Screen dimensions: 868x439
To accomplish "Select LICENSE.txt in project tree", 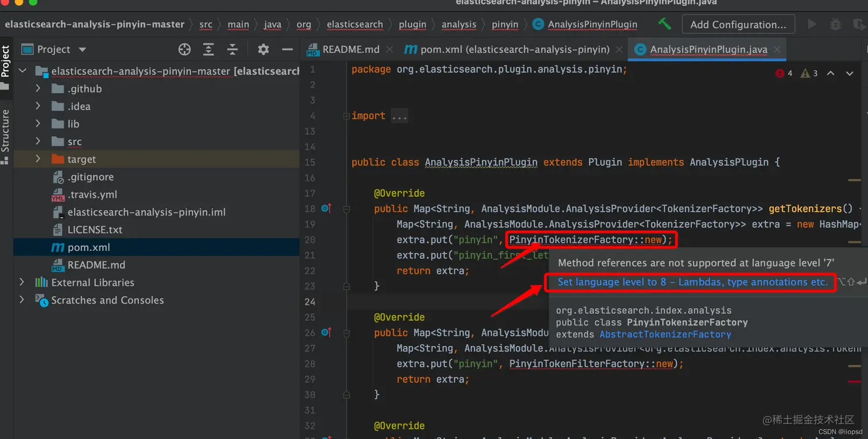I will [95, 230].
